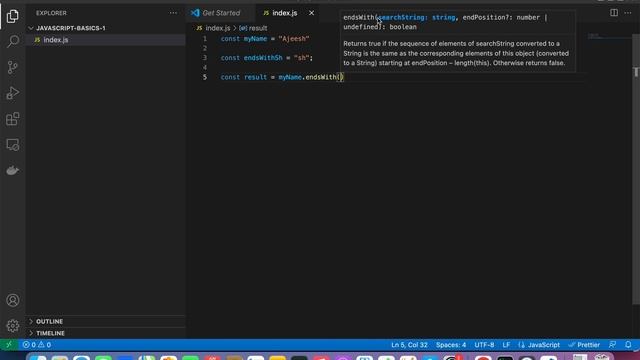Close the index.js tab
Viewport: 640px width, 360px height.
[311, 13]
